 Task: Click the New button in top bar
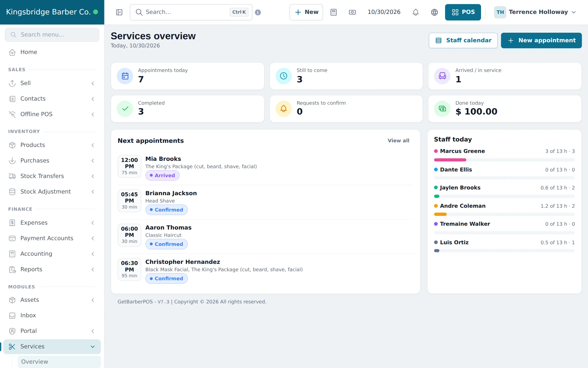coord(306,12)
